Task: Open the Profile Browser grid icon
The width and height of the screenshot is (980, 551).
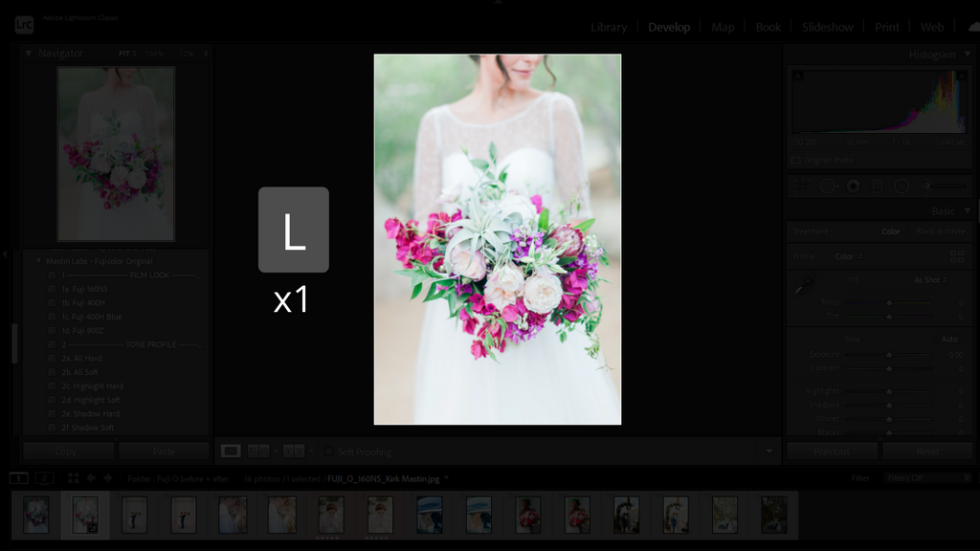Action: click(957, 256)
